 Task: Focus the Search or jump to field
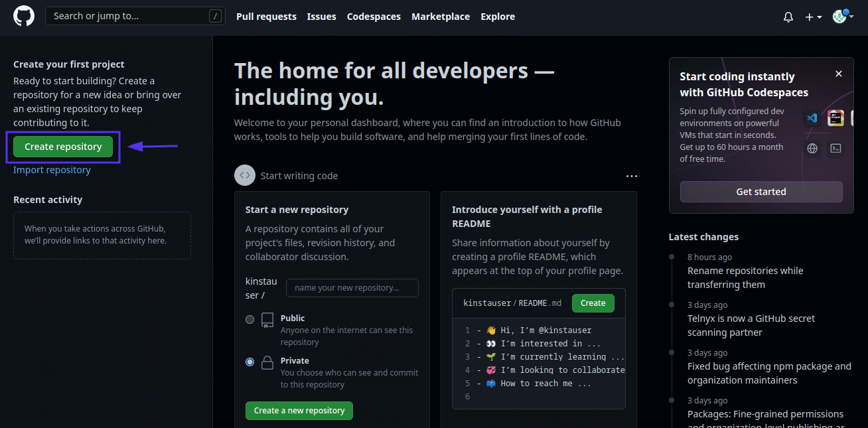coord(135,17)
